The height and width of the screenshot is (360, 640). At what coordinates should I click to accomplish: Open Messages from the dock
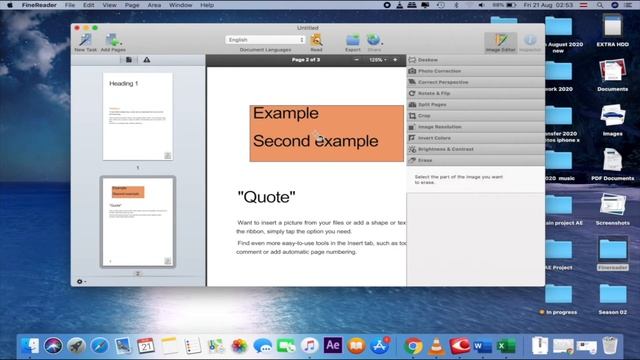262,346
